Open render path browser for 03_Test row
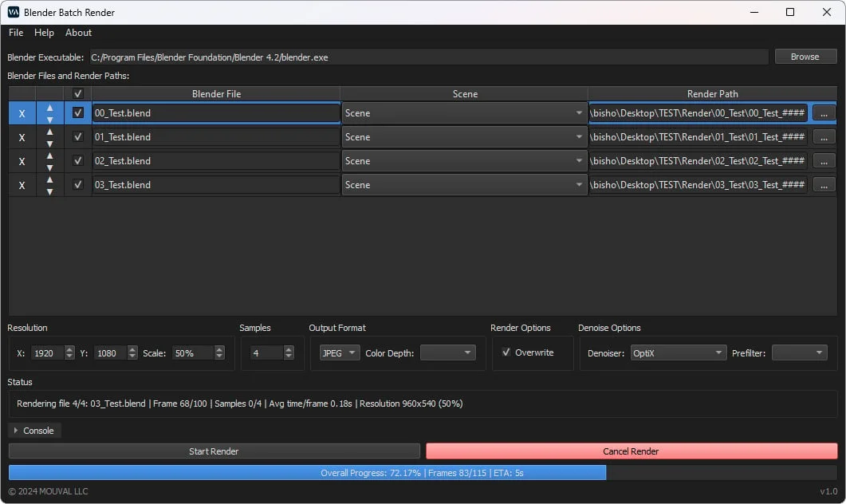The height and width of the screenshot is (504, 846). (824, 185)
